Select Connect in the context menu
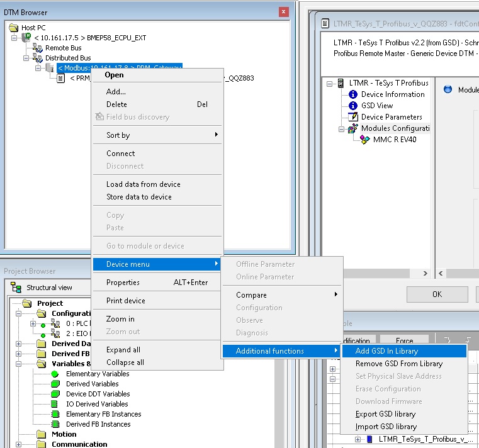The image size is (479, 448). tap(157, 154)
